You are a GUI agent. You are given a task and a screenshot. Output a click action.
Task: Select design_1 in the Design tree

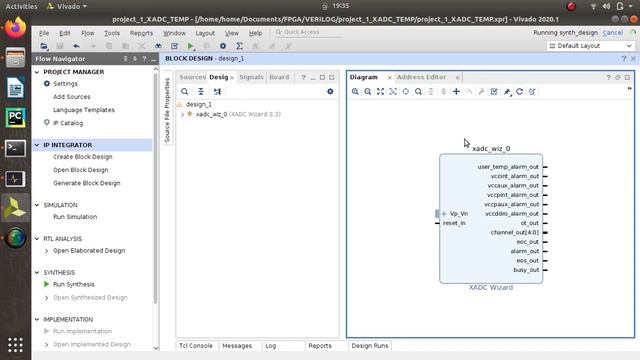coord(199,104)
